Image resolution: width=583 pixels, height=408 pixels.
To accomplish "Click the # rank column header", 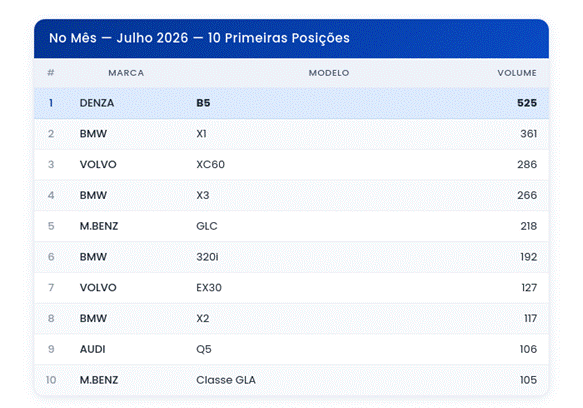I will coord(51,73).
